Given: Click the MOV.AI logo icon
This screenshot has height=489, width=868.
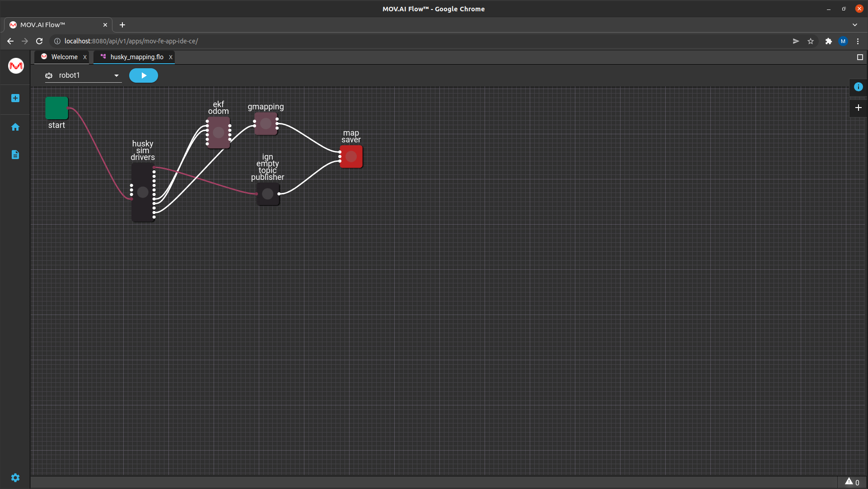Looking at the screenshot, I should pos(16,66).
